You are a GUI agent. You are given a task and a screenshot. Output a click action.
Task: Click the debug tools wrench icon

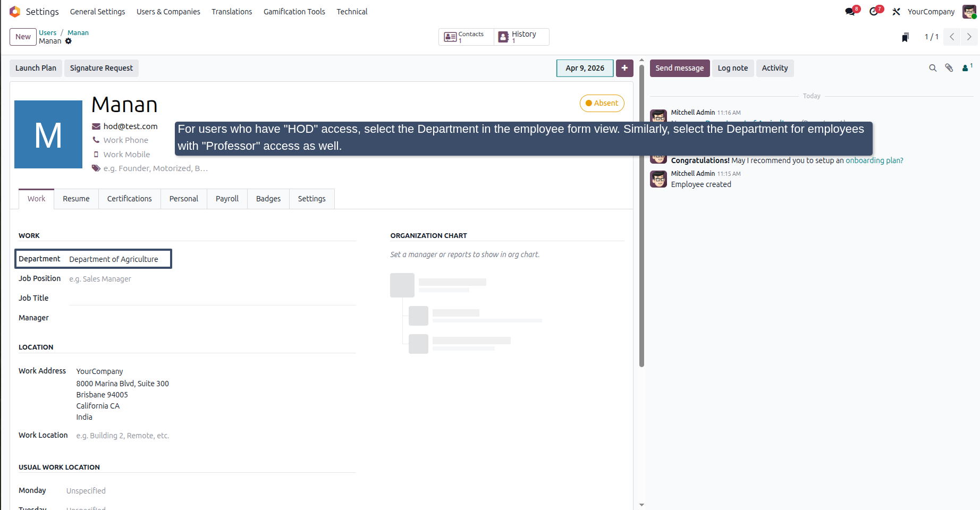(896, 12)
